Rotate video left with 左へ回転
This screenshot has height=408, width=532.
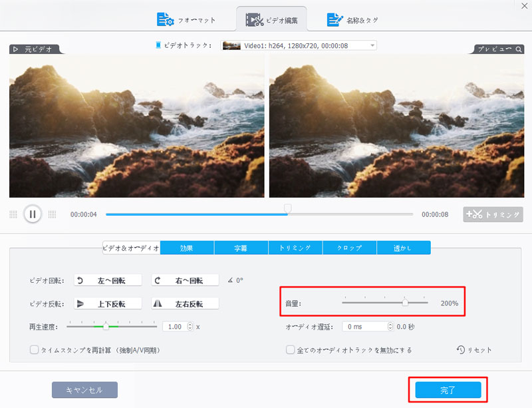(108, 280)
